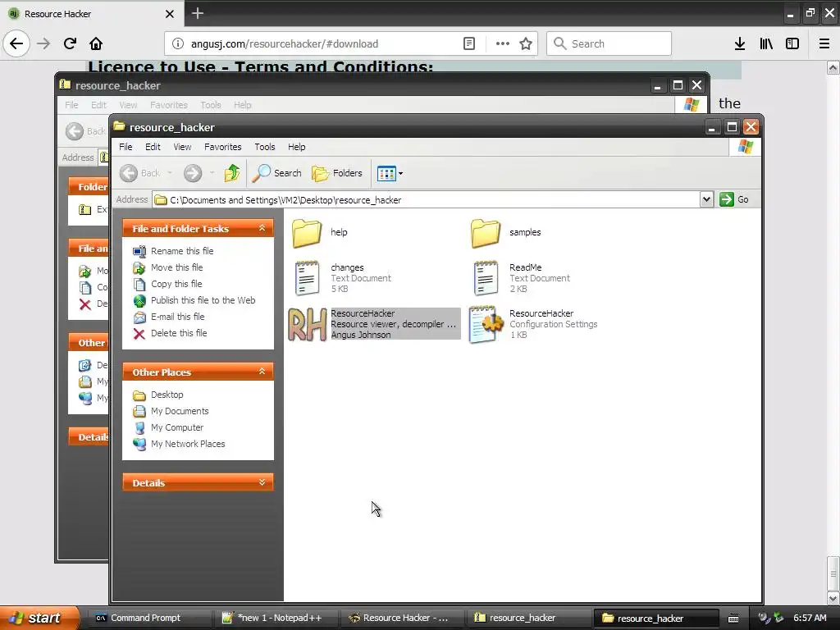This screenshot has width=840, height=630.
Task: Click the Search toolbar button
Action: point(277,173)
